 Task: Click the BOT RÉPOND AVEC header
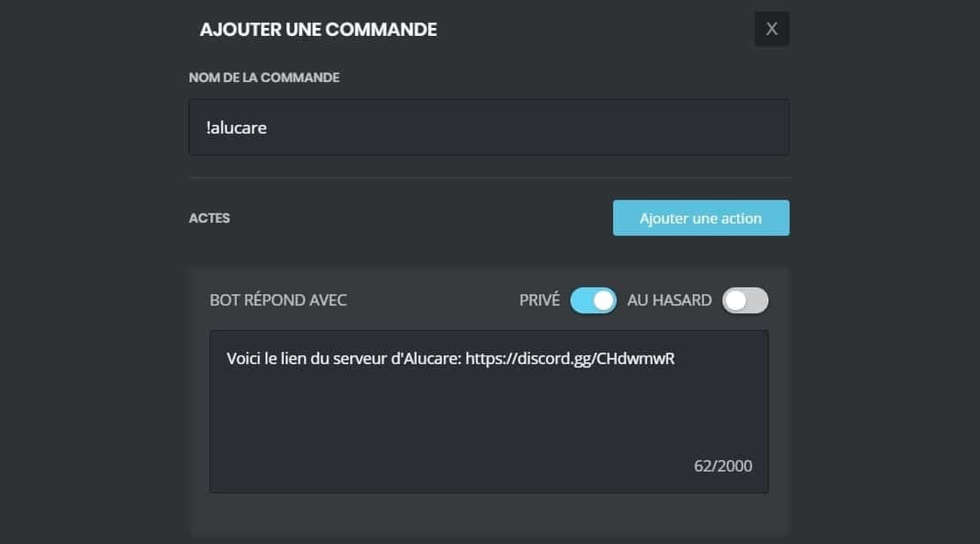coord(277,300)
